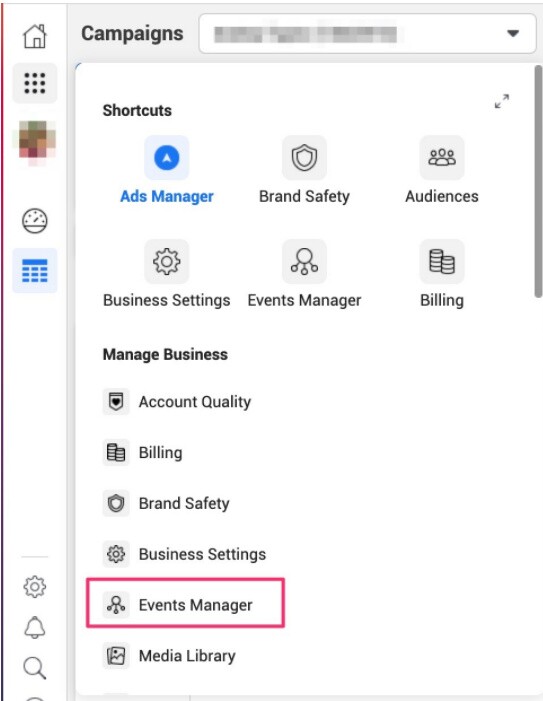Expand the ad account dropdown arrow

tap(513, 34)
